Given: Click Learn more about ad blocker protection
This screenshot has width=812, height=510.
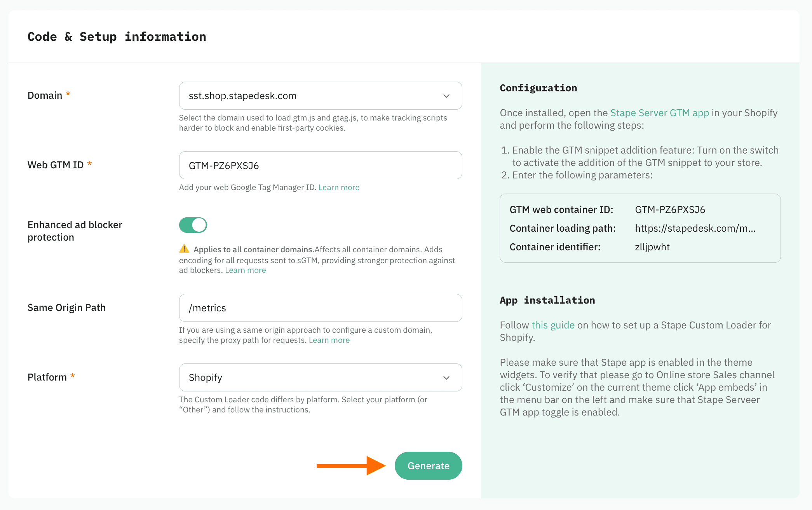Looking at the screenshot, I should tap(245, 270).
